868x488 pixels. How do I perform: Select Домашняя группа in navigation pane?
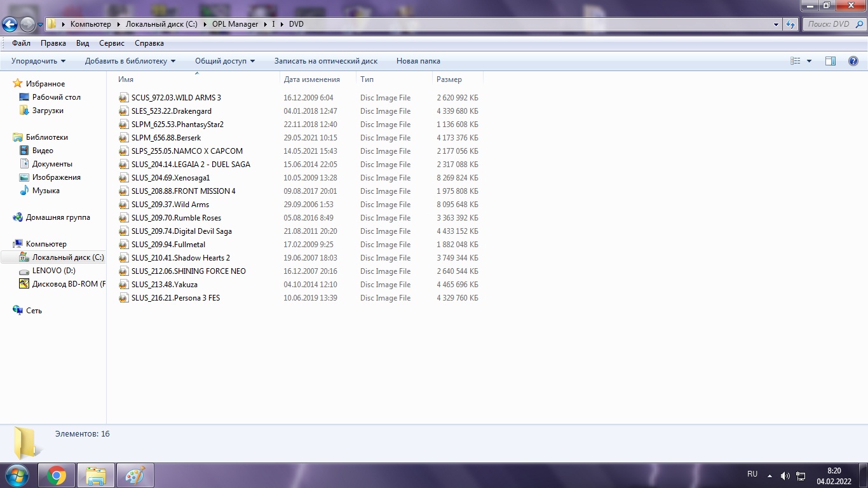(x=58, y=217)
